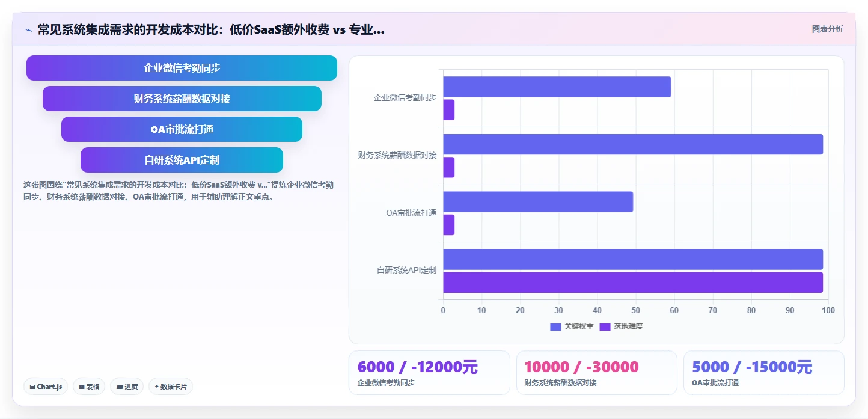This screenshot has width=868, height=419.
Task: Click OA审批流打通 关键权重 bar in chart
Action: [538, 202]
